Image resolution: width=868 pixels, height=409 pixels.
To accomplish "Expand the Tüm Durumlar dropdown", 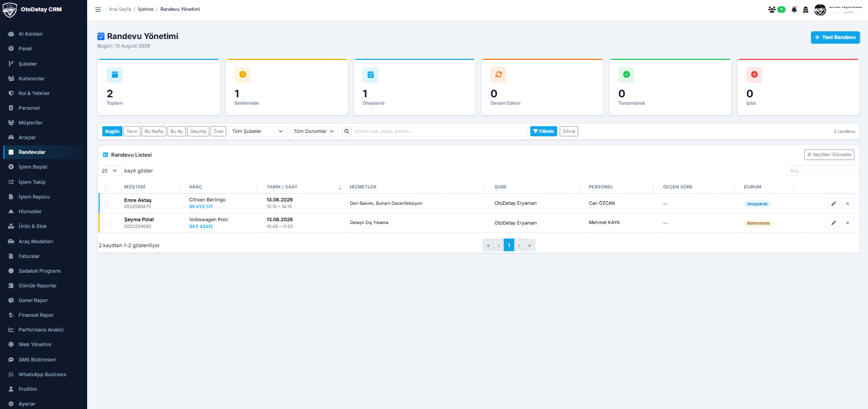I will (x=315, y=131).
